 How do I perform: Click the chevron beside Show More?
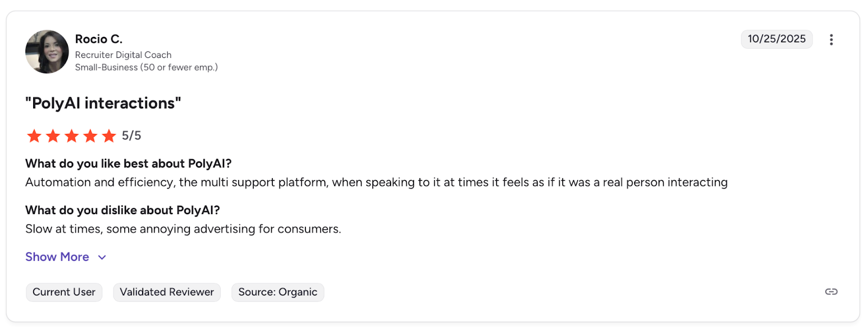tap(102, 257)
